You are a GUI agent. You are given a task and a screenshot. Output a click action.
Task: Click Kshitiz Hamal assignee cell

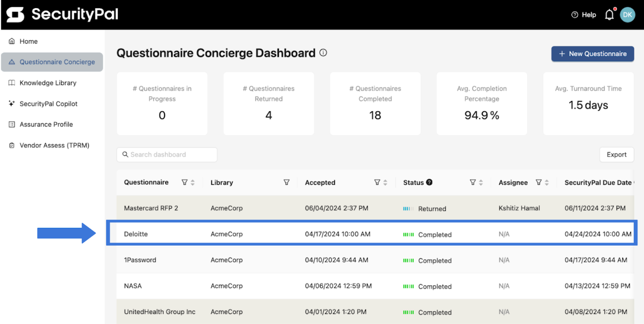[x=519, y=208]
